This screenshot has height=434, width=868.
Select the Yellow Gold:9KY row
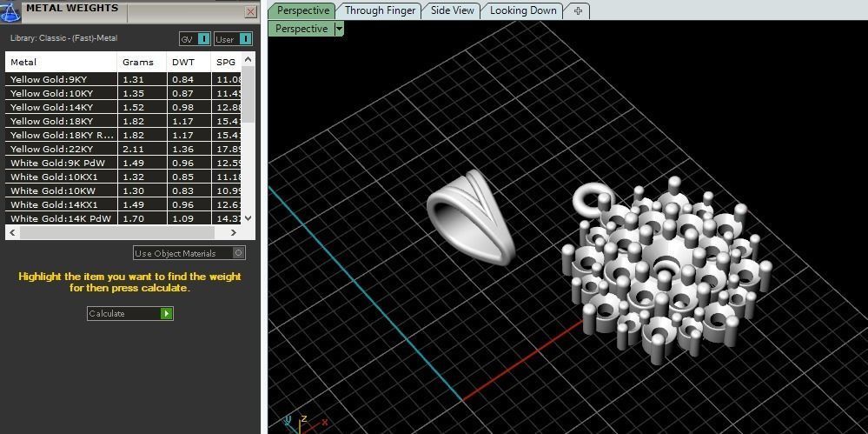pyautogui.click(x=124, y=79)
